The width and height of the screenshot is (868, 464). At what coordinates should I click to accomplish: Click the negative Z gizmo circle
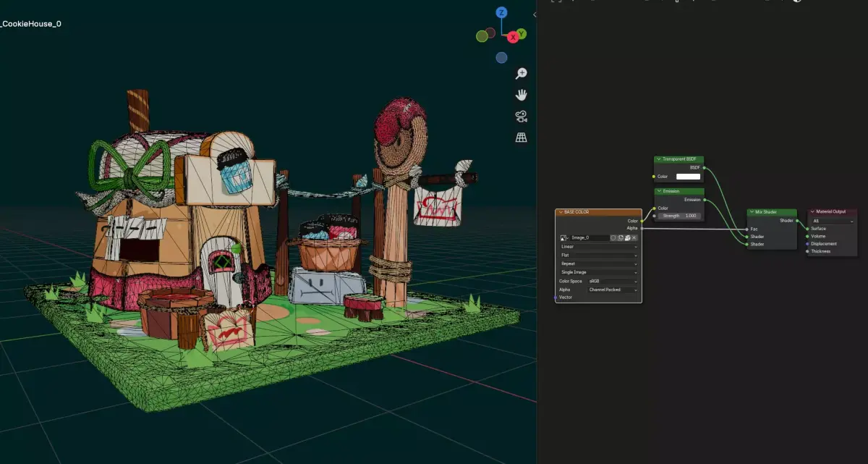coord(501,58)
